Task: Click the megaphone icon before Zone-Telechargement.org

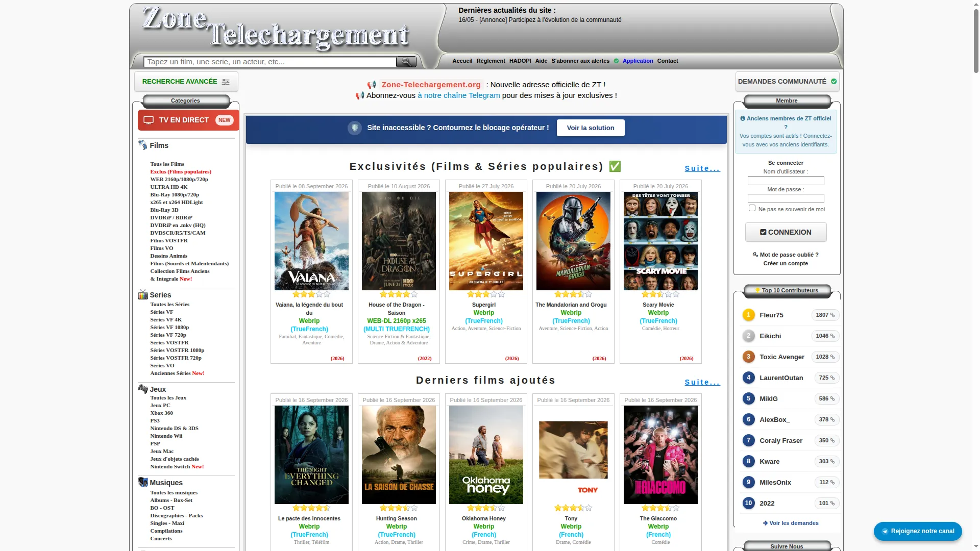Action: coord(372,85)
